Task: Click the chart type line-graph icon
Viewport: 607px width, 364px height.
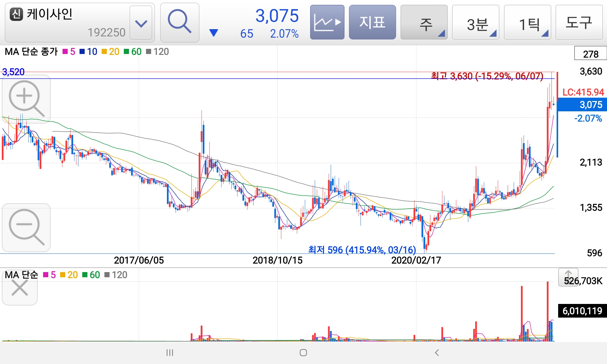Action: 327,22
